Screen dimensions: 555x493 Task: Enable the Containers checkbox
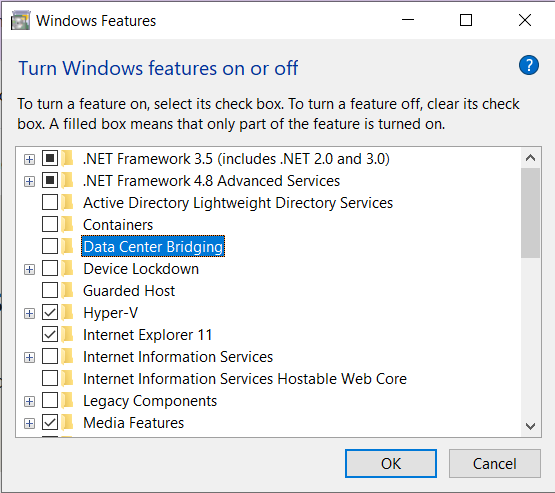[50, 224]
